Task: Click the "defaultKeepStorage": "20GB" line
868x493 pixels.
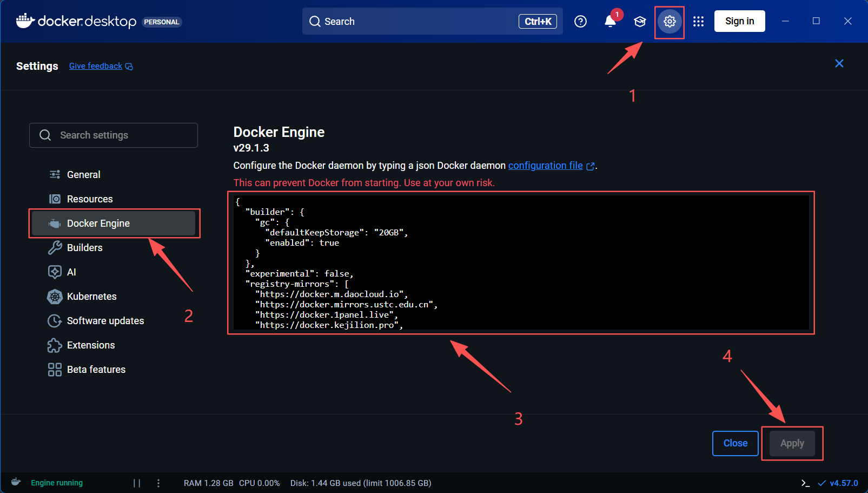Action: tap(336, 233)
